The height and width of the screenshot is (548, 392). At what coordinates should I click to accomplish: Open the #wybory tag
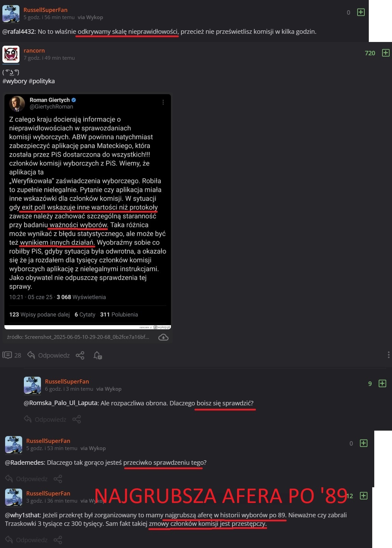[x=15, y=81]
